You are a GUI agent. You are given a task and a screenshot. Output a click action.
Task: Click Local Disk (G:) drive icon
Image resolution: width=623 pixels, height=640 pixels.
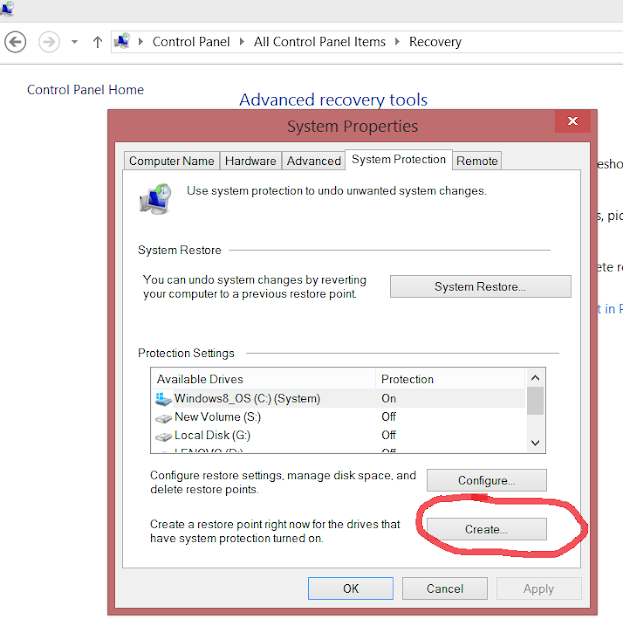(163, 437)
